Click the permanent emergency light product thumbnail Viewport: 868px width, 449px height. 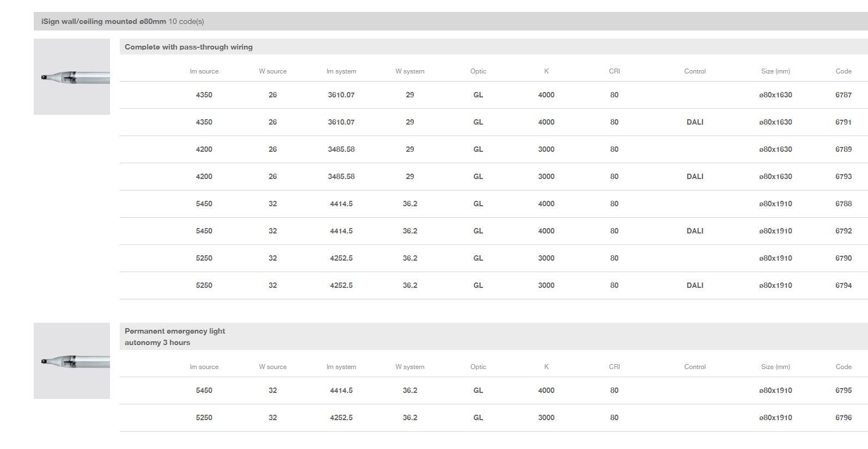coord(72,361)
